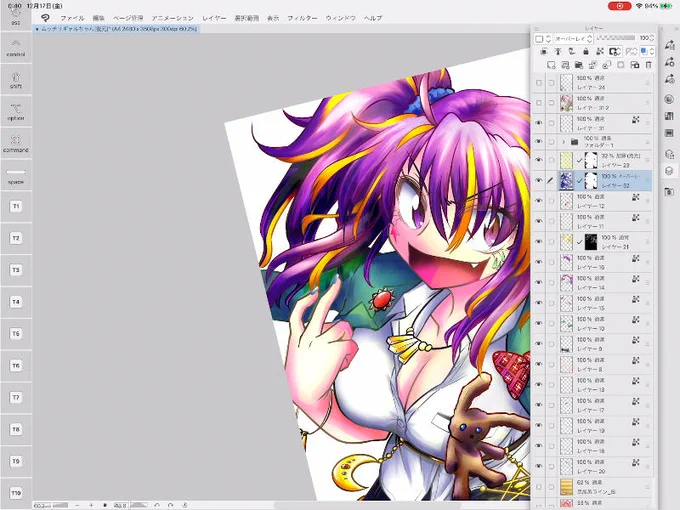Toggle lock layer icon
This screenshot has width=680, height=510.
586,52
